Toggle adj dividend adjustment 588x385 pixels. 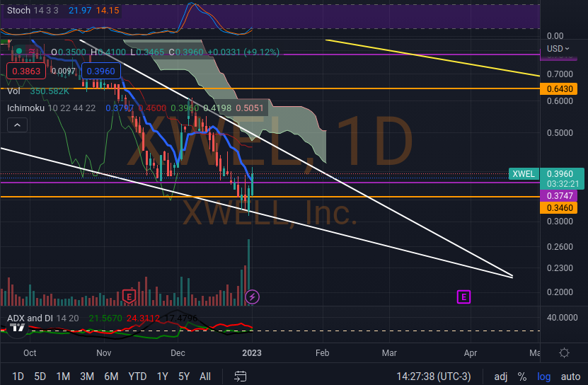pos(501,376)
